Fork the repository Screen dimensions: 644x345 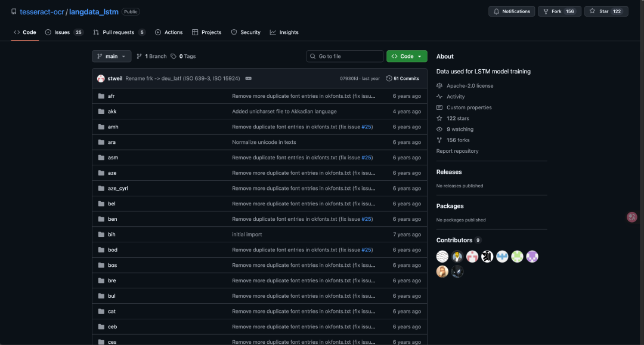pyautogui.click(x=559, y=11)
